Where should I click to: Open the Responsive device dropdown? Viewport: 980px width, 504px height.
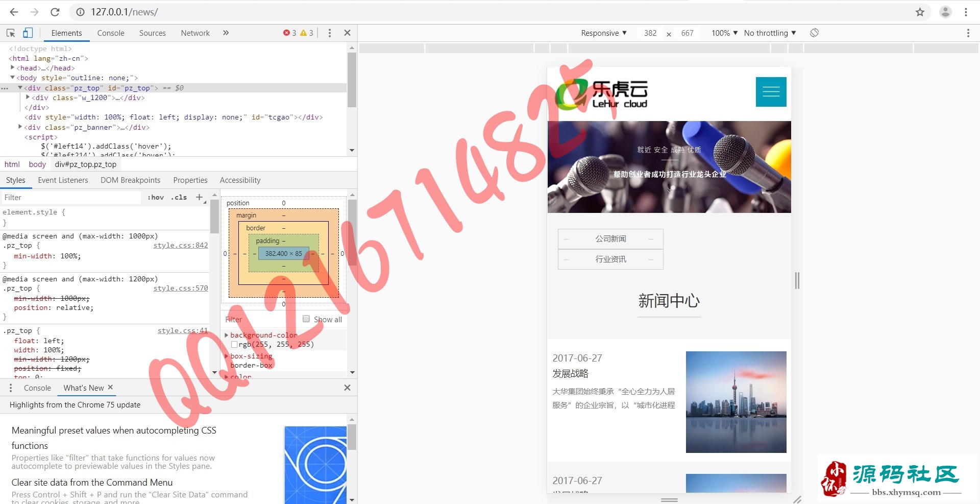[604, 33]
